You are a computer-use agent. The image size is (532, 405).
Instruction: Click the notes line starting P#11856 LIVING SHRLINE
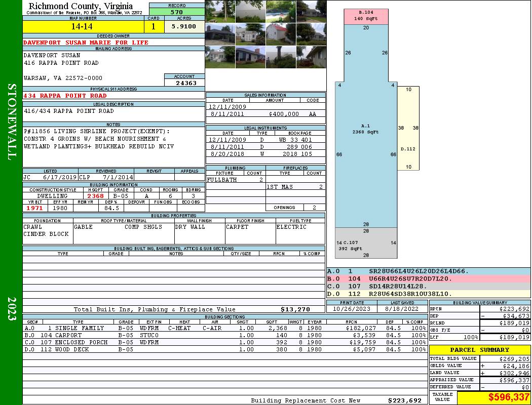point(97,131)
